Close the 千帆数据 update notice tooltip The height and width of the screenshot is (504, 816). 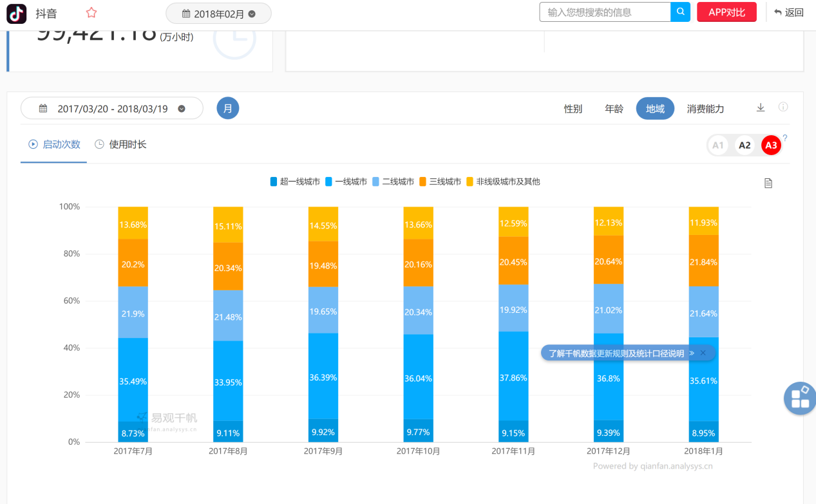tap(703, 353)
